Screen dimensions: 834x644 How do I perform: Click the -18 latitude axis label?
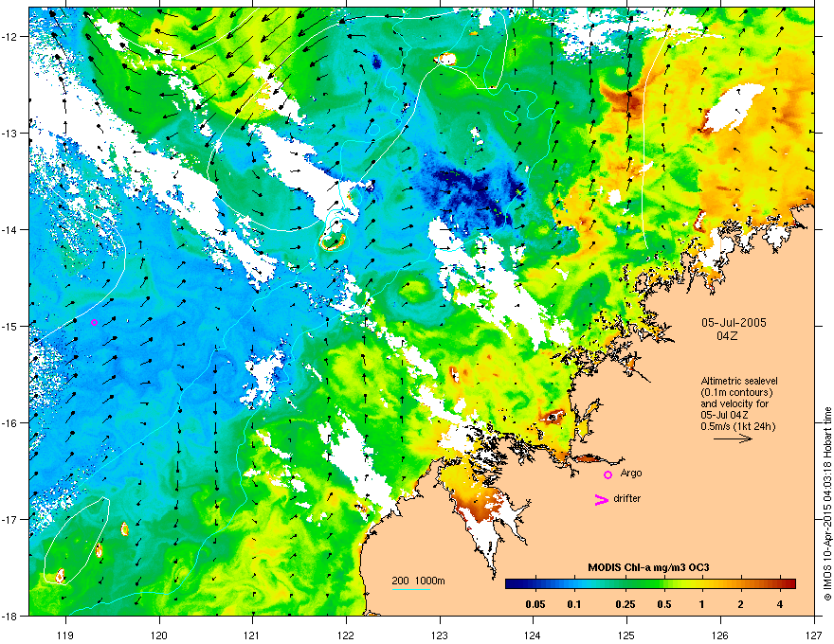(x=9, y=616)
